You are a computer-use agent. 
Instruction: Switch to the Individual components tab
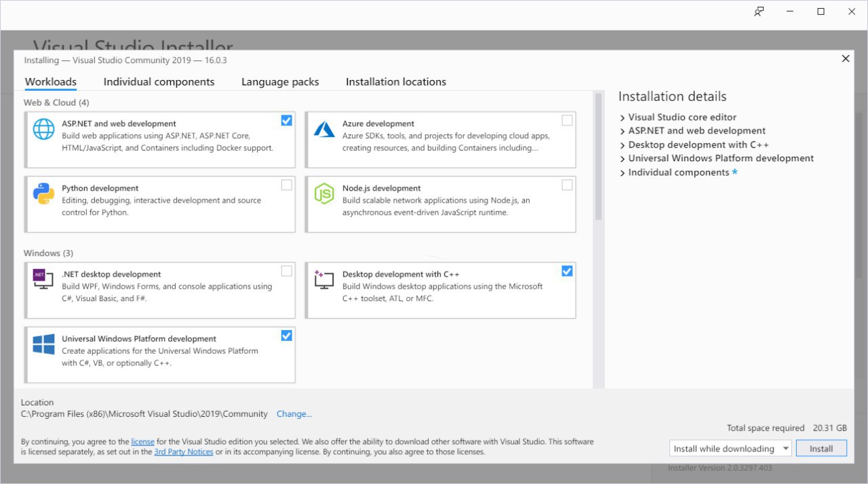point(159,82)
